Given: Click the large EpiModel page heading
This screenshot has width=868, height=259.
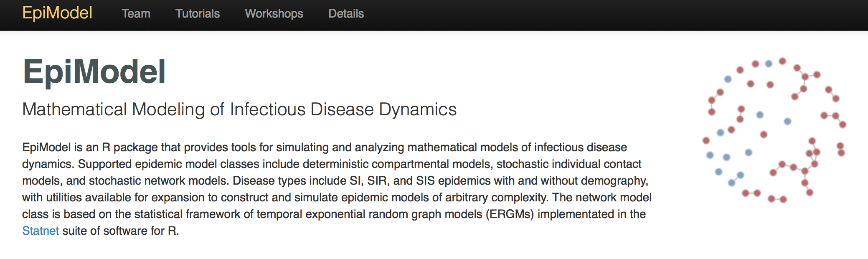Looking at the screenshot, I should (x=94, y=72).
